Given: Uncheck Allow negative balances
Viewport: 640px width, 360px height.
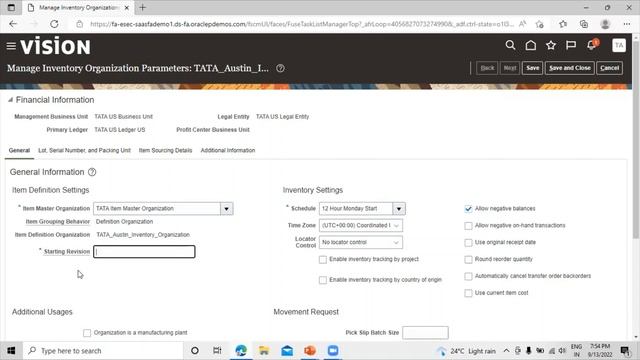Looking at the screenshot, I should (x=468, y=209).
